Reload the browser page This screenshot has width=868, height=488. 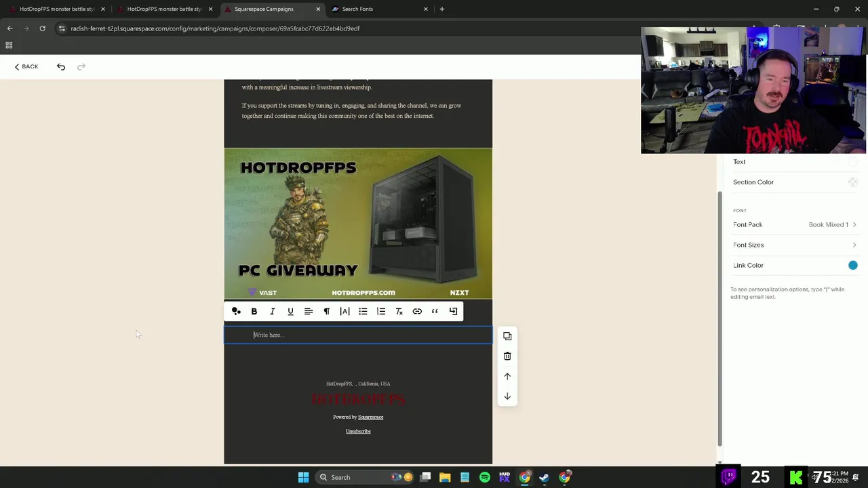[42, 28]
